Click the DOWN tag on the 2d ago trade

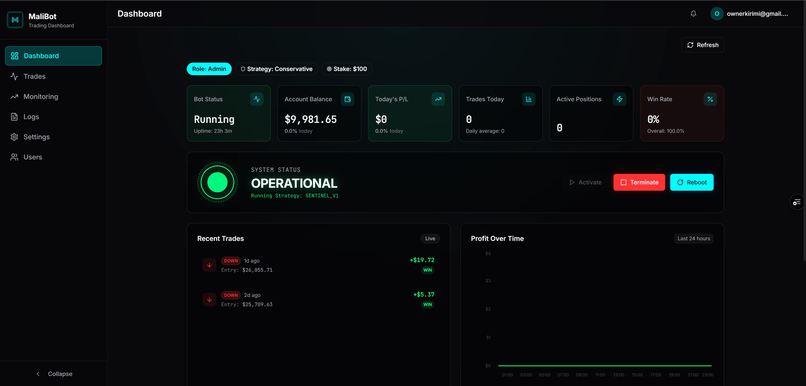tap(231, 295)
